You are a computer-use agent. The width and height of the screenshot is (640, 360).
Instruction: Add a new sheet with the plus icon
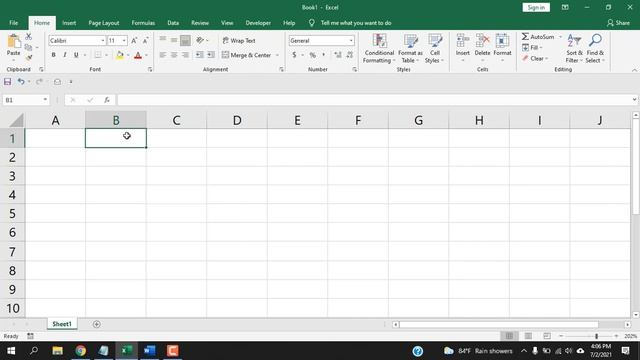[x=97, y=324]
